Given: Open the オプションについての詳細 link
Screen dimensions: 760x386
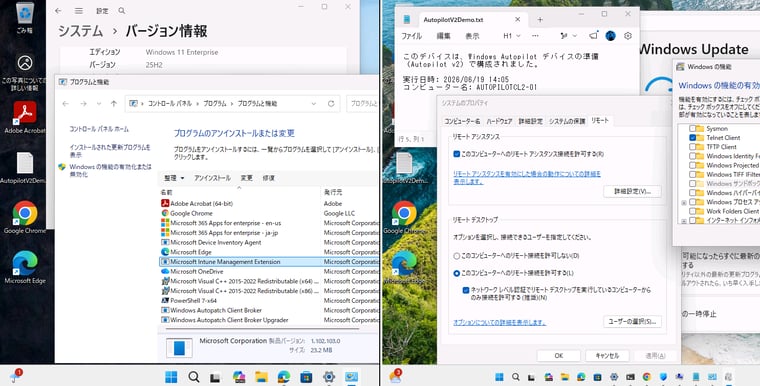Looking at the screenshot, I should 500,322.
